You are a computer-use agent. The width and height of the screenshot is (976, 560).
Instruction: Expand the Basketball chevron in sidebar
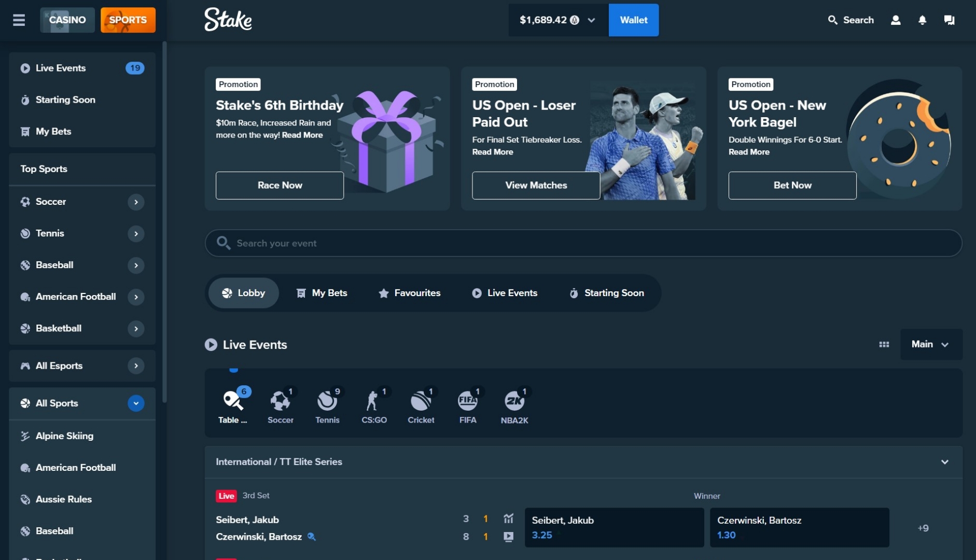pyautogui.click(x=136, y=328)
